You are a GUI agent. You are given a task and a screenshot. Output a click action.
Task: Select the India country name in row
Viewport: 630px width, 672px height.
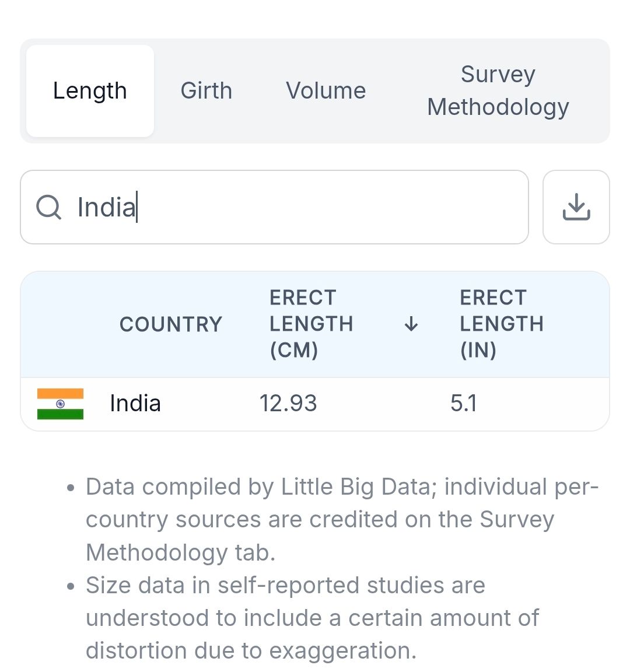tap(135, 404)
